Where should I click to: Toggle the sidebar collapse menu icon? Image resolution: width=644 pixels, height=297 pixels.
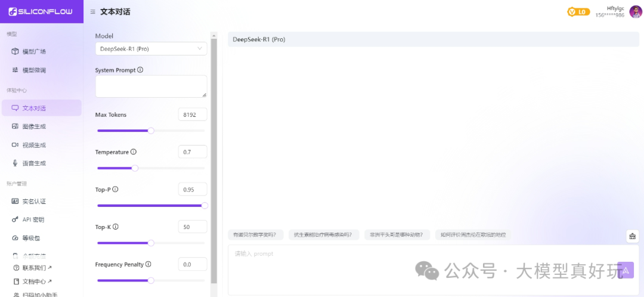tap(93, 12)
